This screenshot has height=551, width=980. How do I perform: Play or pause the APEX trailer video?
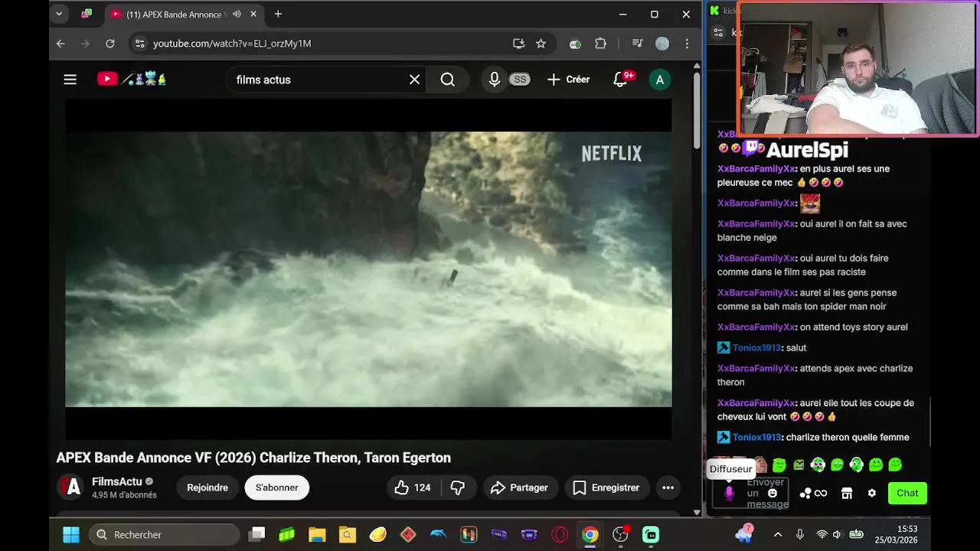[368, 269]
